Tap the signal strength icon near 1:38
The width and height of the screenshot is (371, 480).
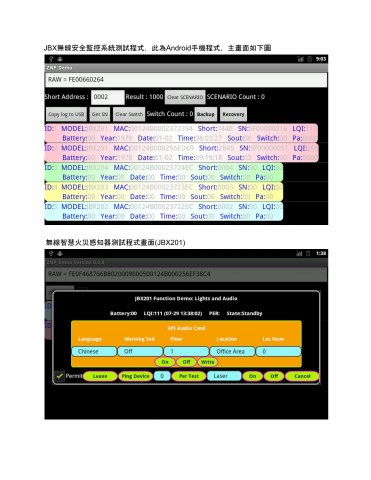coord(299,254)
